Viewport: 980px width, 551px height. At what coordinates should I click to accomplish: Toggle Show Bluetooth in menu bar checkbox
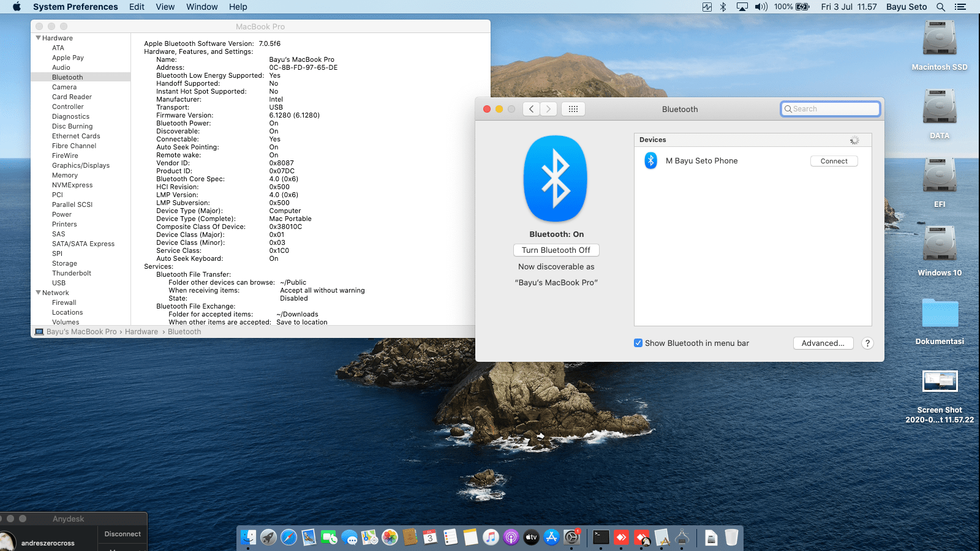[638, 343]
